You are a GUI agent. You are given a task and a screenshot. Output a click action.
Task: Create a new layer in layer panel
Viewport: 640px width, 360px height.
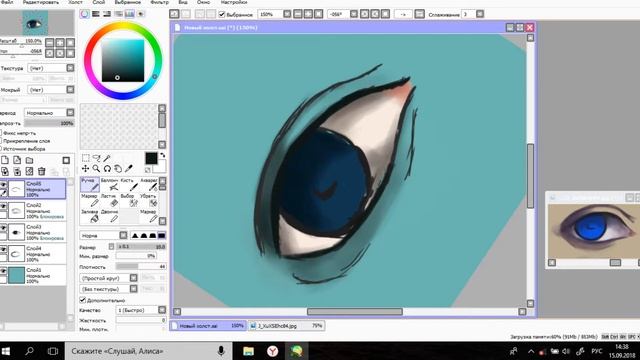[5, 160]
